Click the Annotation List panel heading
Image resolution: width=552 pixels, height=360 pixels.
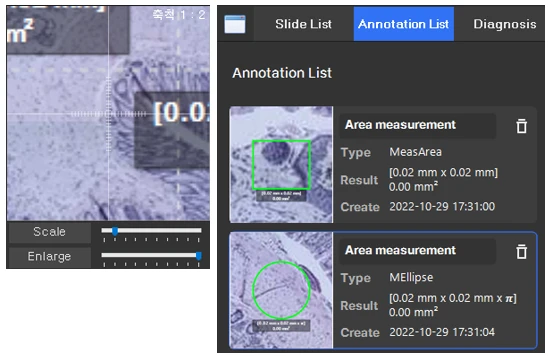[x=282, y=73]
